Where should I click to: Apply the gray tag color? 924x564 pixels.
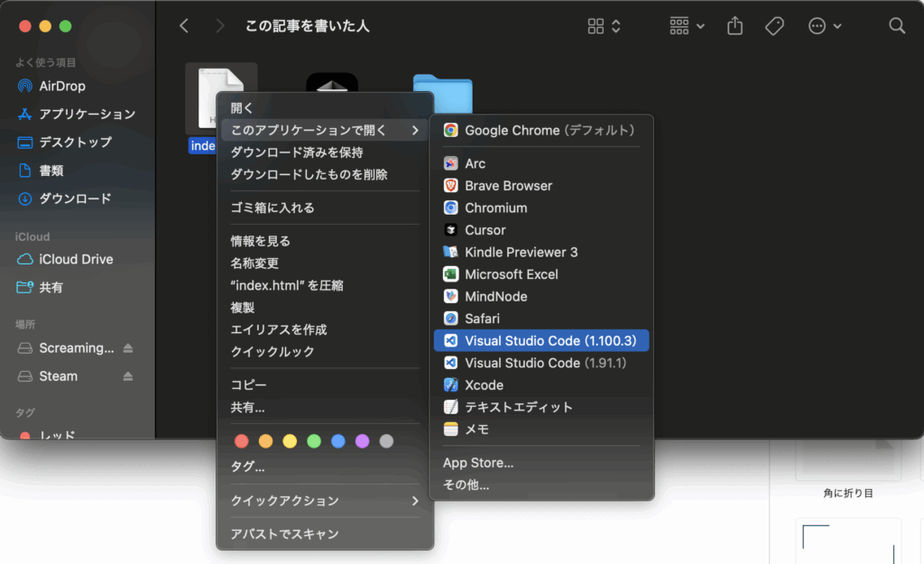click(386, 441)
